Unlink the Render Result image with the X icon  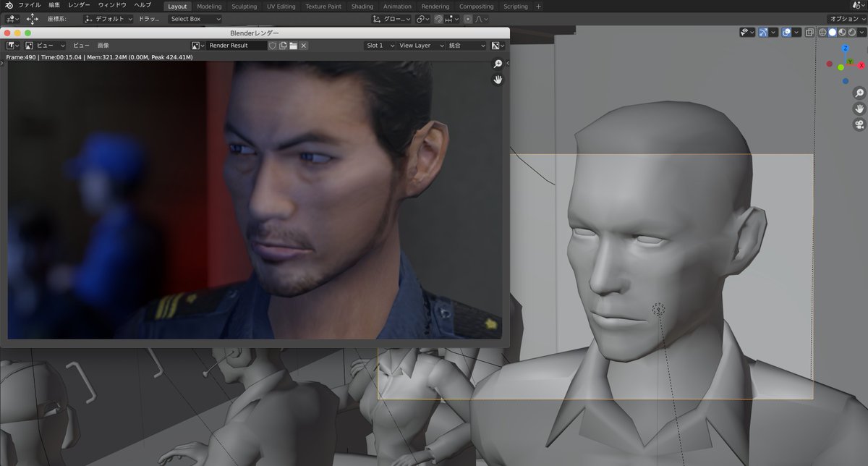point(303,45)
